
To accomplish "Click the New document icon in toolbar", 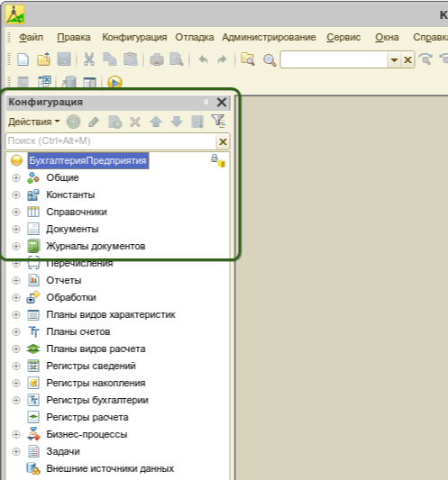I will pos(23,59).
